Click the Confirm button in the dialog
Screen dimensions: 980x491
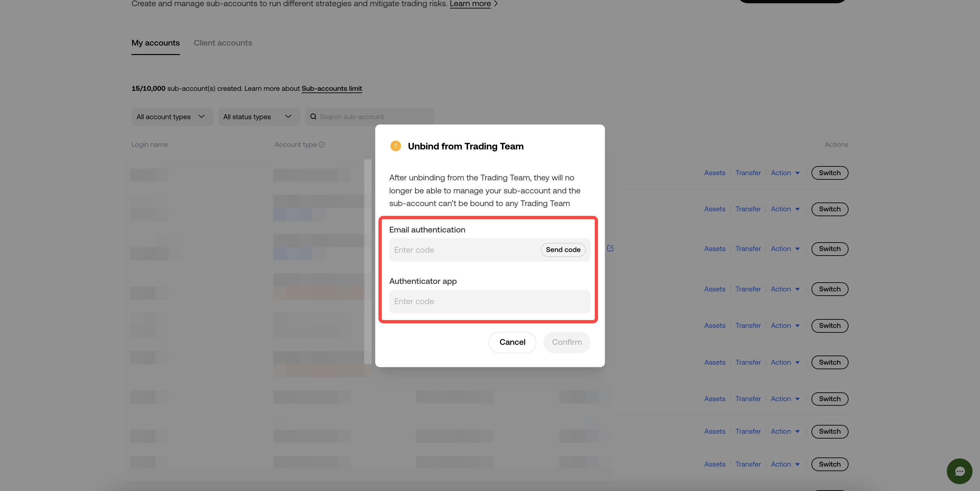pyautogui.click(x=567, y=342)
